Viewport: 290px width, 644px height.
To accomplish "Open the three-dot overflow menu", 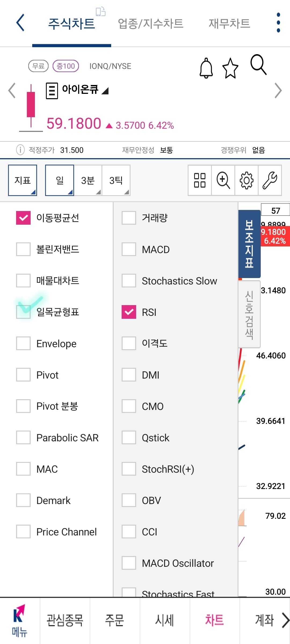I will click(x=278, y=23).
